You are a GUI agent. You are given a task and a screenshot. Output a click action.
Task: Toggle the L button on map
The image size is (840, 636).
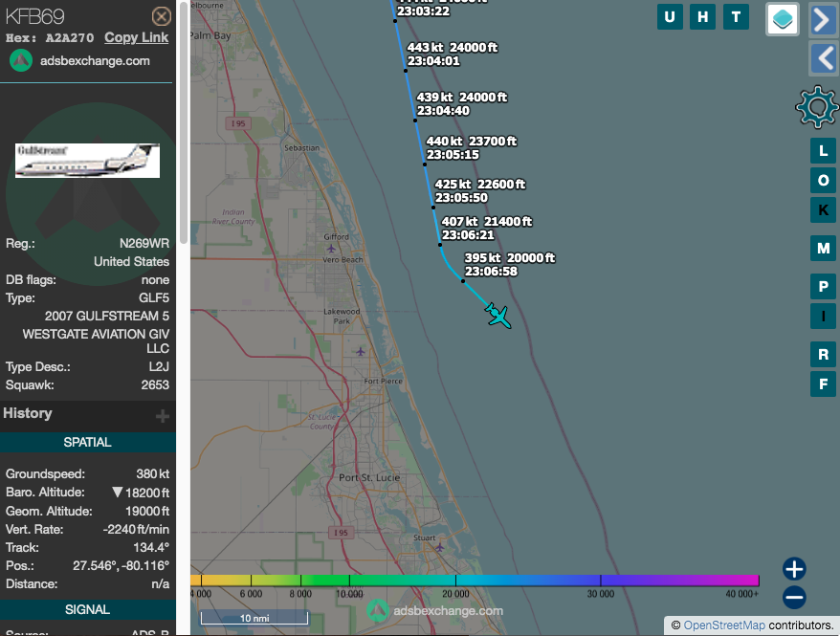(823, 151)
